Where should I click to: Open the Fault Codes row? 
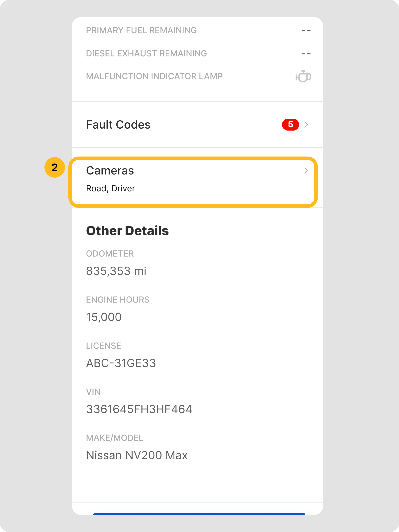[x=118, y=125]
